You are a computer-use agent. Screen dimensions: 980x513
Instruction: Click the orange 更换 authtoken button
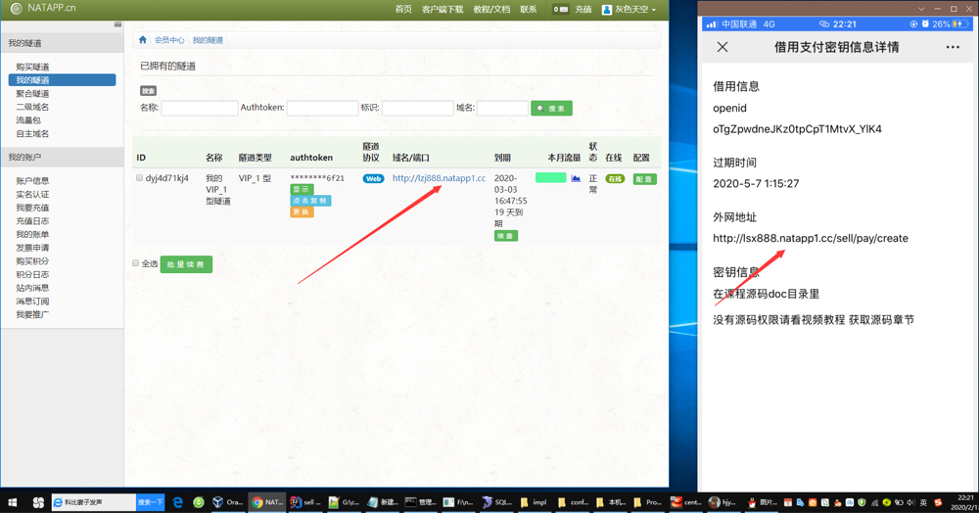tap(302, 211)
